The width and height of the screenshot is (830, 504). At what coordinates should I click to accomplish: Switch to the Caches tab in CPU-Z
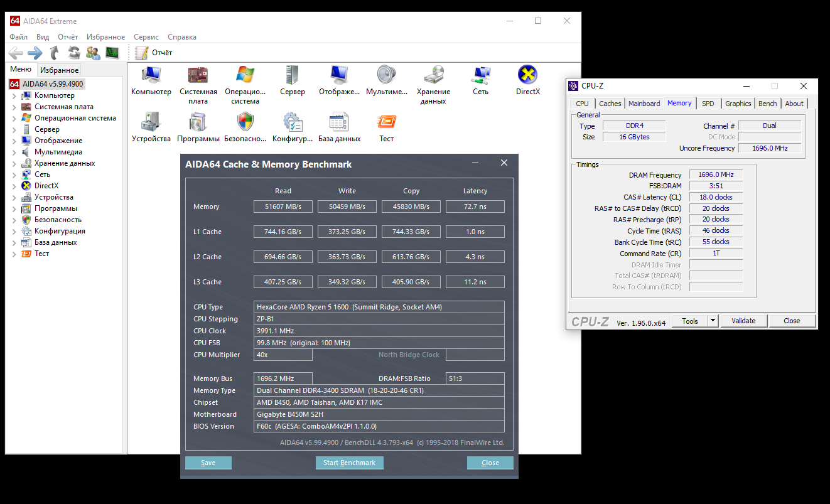tap(610, 104)
